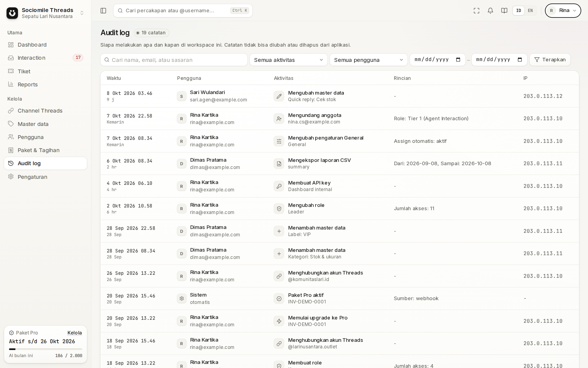Click Kelola link on Paket Pro card
This screenshot has width=588, height=368.
tap(75, 333)
